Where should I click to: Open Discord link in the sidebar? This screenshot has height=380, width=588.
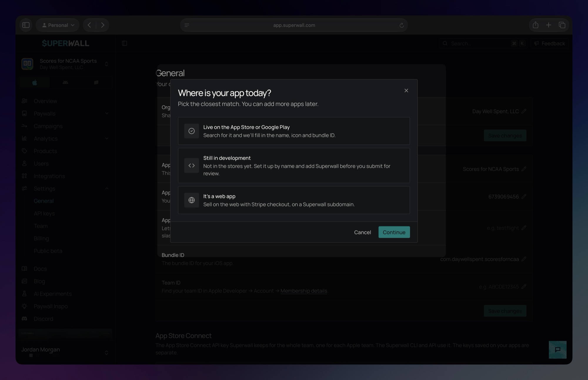click(x=43, y=319)
